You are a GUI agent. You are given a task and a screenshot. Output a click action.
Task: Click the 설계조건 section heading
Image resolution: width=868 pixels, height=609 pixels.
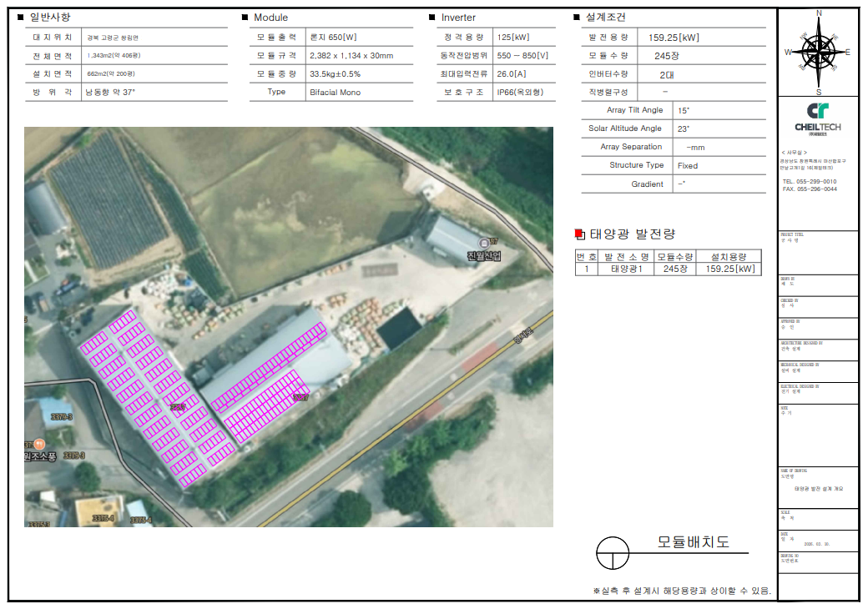coord(605,17)
